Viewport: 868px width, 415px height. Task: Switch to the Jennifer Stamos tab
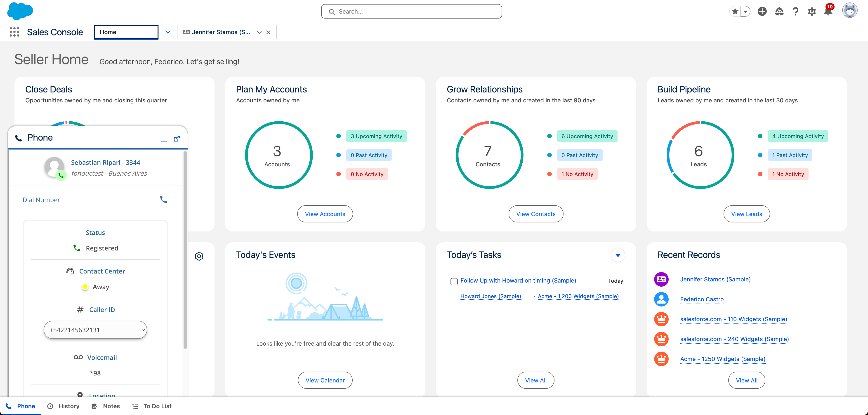(221, 32)
